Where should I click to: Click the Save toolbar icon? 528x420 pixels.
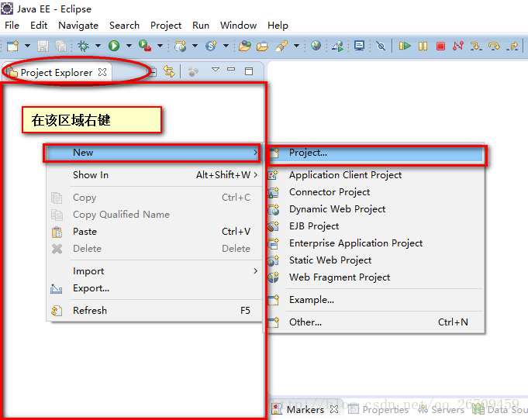pyautogui.click(x=43, y=46)
